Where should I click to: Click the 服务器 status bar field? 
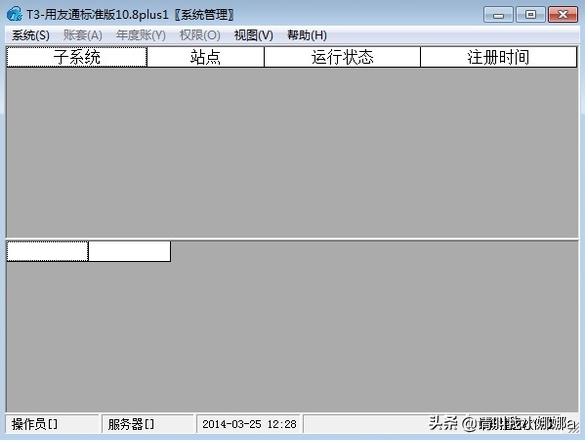tap(148, 424)
